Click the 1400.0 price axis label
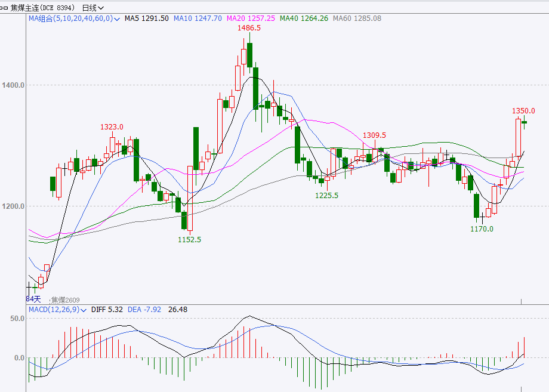The width and height of the screenshot is (549, 392). pyautogui.click(x=13, y=85)
